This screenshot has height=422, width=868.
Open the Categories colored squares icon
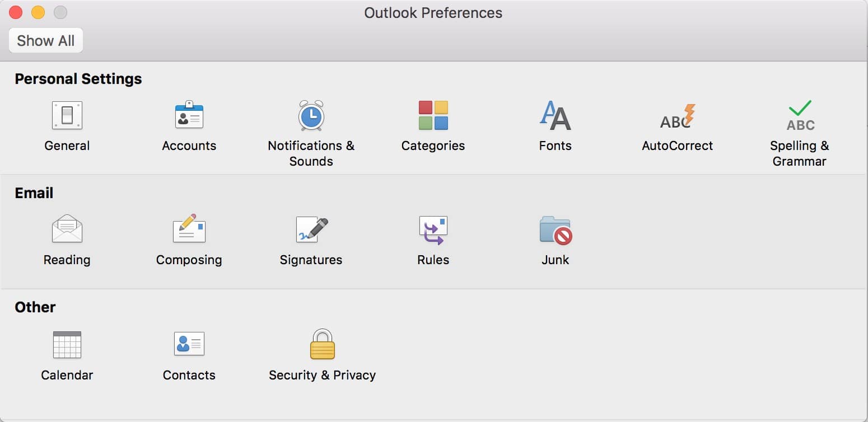pos(433,116)
